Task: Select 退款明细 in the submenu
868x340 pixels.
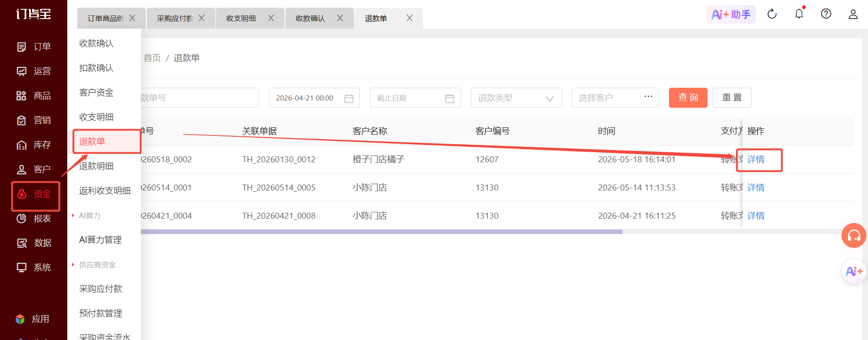Action: click(96, 166)
